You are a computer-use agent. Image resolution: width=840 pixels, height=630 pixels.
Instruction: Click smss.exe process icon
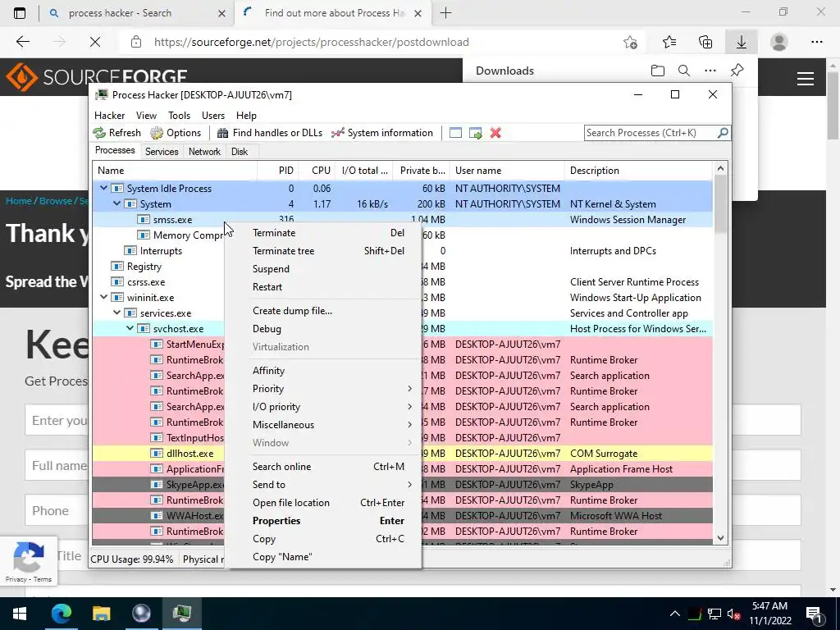(144, 220)
